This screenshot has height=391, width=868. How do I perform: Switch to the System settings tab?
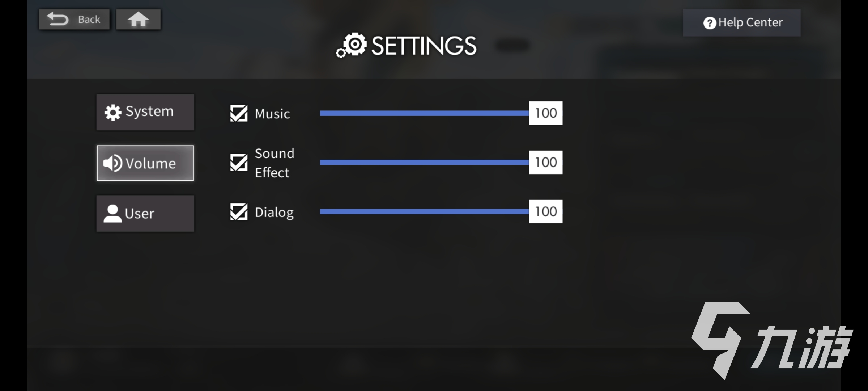pos(145,112)
